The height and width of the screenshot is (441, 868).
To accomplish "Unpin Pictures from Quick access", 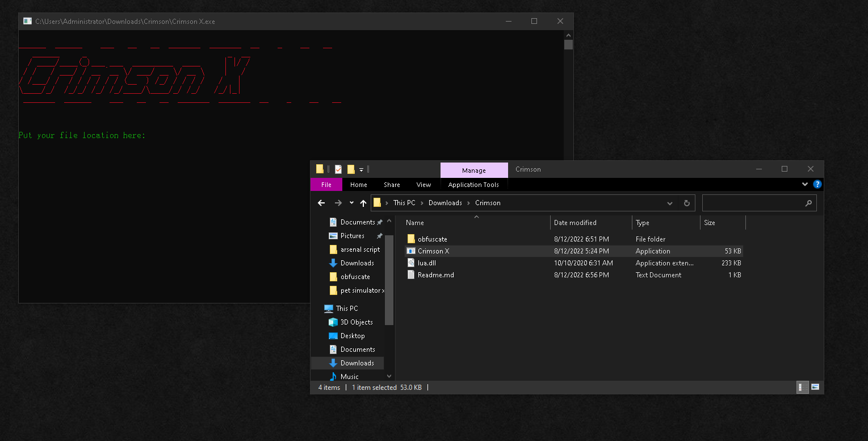I will 380,236.
